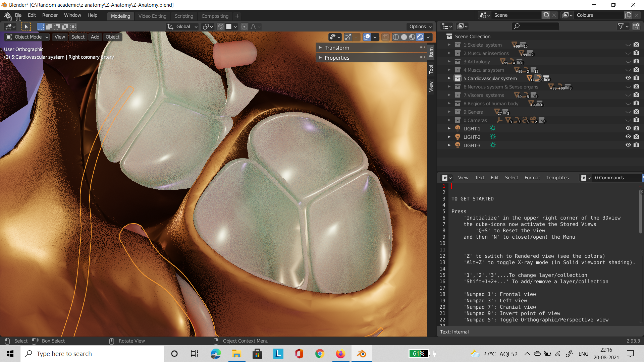Hide LIGHT-1 in viewport
644x362 pixels.
pos(628,128)
